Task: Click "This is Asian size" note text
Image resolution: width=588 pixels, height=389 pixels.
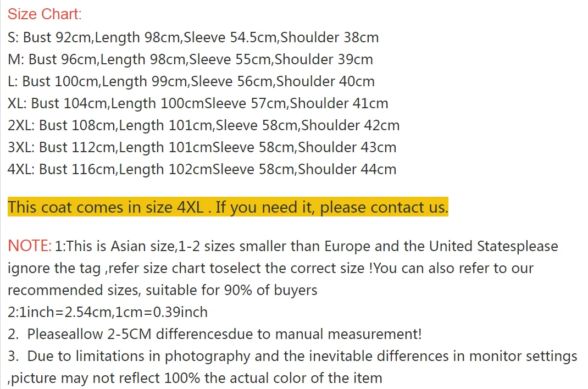Action: [x=115, y=246]
